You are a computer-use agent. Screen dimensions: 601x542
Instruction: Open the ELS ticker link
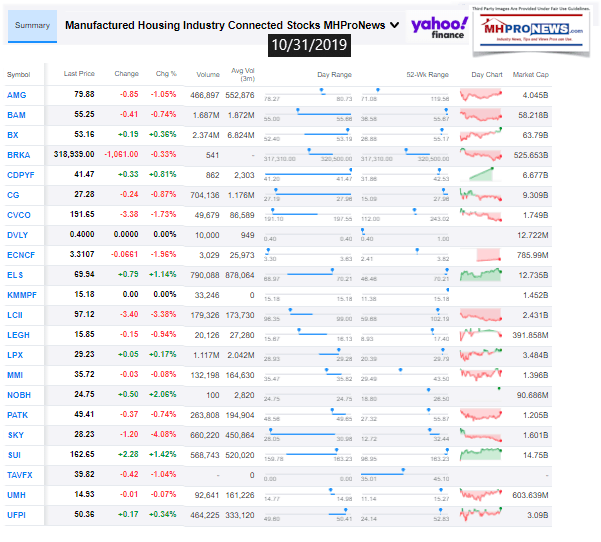pos(15,275)
